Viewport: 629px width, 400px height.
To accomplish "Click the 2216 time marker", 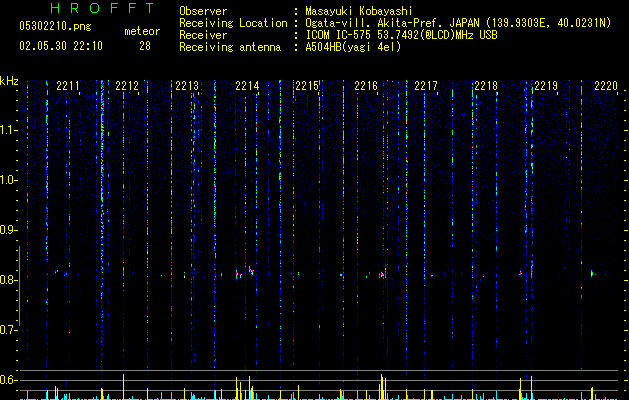I will [366, 86].
